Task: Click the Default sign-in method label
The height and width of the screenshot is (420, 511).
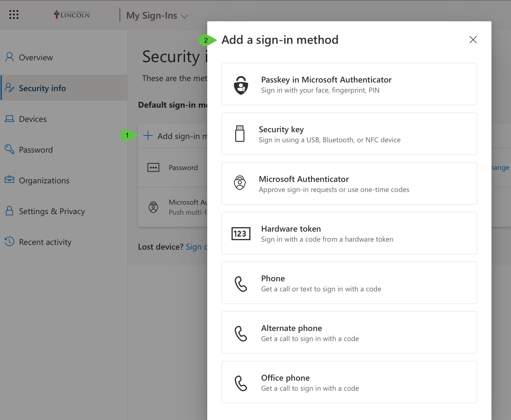Action: 173,105
